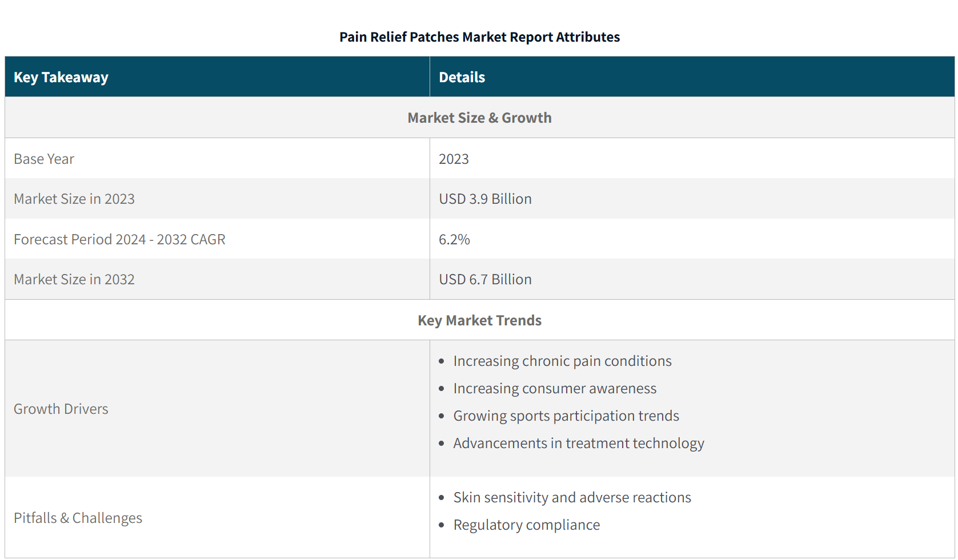Select the Market Size in 2023 label

tap(74, 199)
